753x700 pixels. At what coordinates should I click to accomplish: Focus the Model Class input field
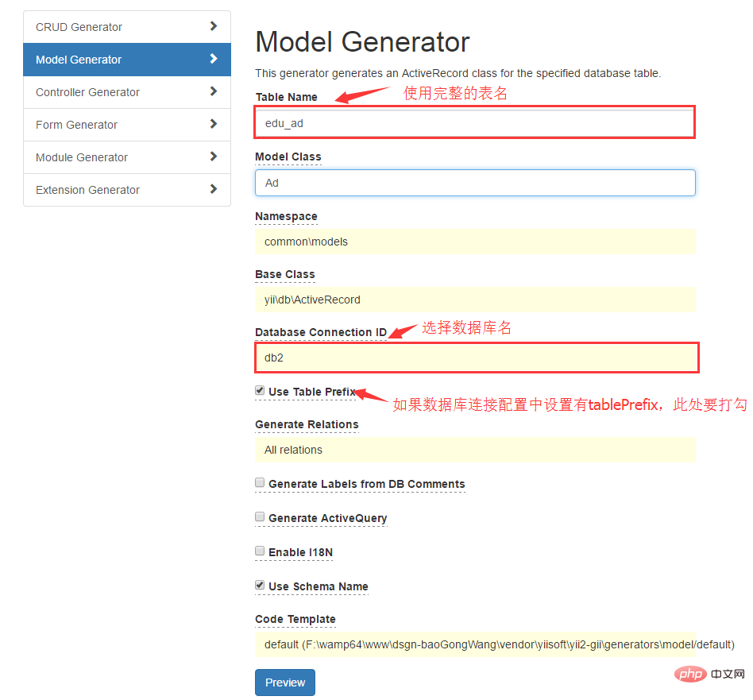pyautogui.click(x=474, y=183)
